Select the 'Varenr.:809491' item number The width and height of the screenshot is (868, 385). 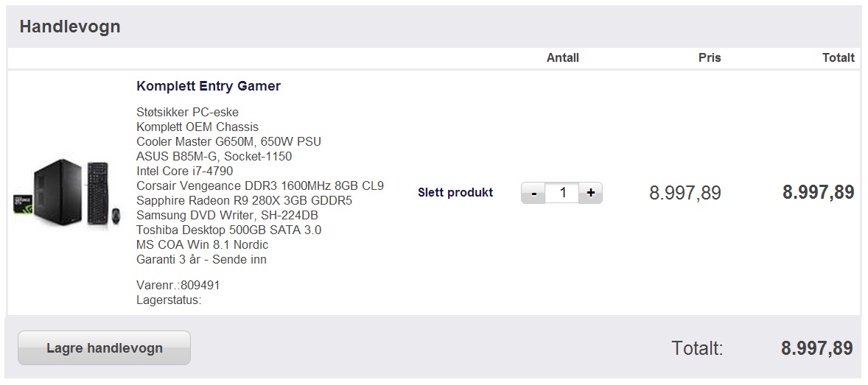point(178,286)
